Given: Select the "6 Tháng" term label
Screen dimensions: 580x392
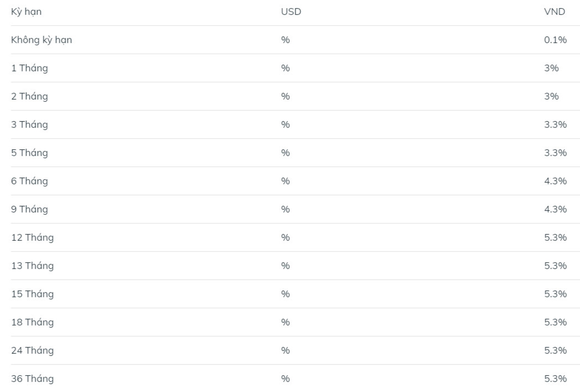Looking at the screenshot, I should 30,181.
